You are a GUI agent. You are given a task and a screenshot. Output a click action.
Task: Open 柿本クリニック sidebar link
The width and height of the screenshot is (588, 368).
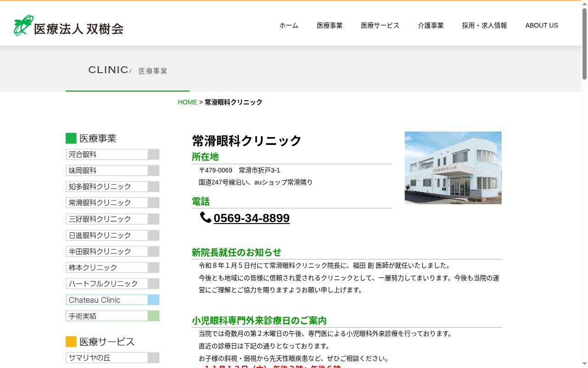113,268
